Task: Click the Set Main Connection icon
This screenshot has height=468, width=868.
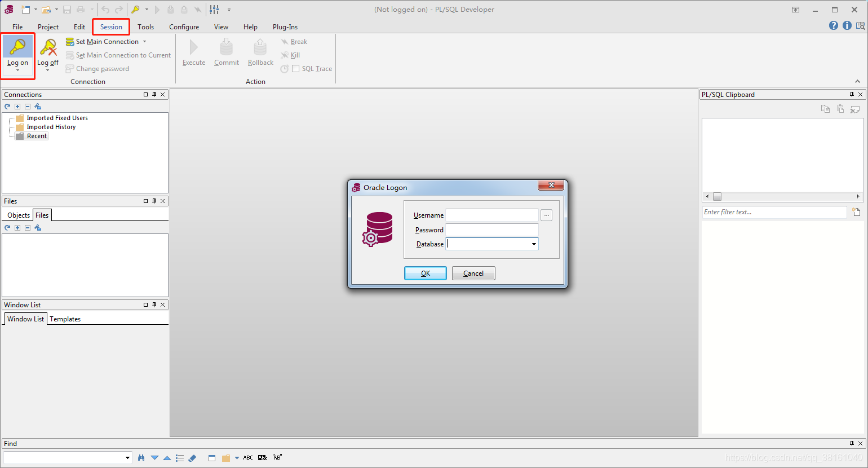Action: pos(70,42)
